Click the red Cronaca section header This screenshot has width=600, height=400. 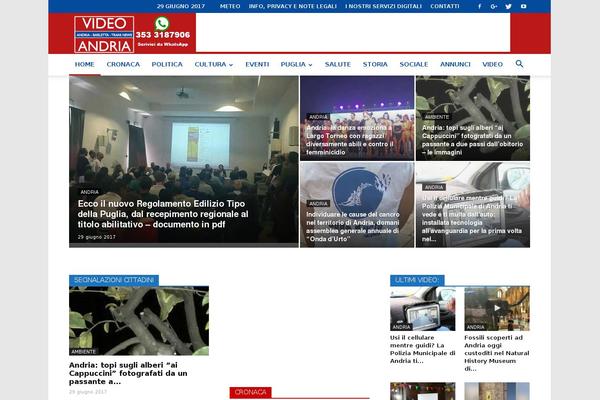coord(251,392)
